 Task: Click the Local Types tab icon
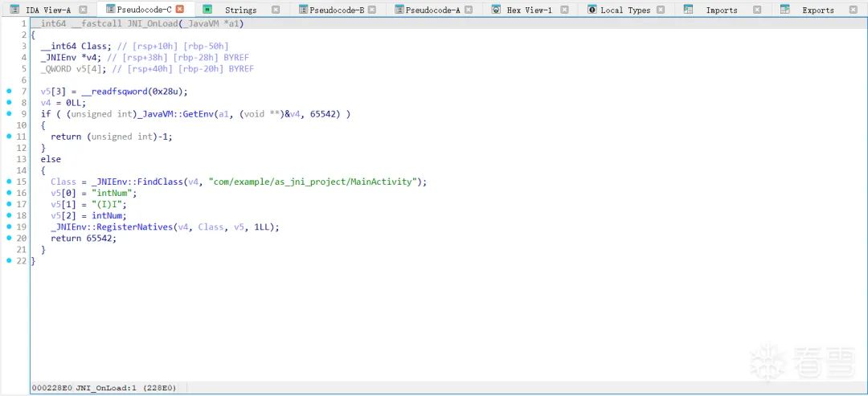click(x=592, y=10)
